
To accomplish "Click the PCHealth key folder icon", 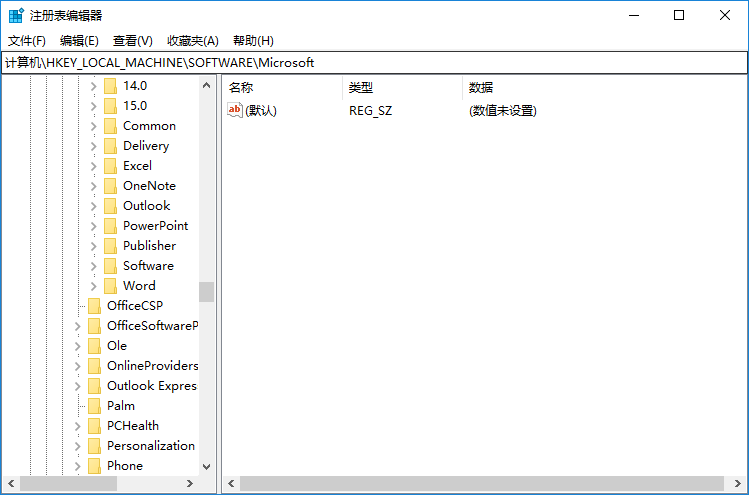I will point(95,426).
